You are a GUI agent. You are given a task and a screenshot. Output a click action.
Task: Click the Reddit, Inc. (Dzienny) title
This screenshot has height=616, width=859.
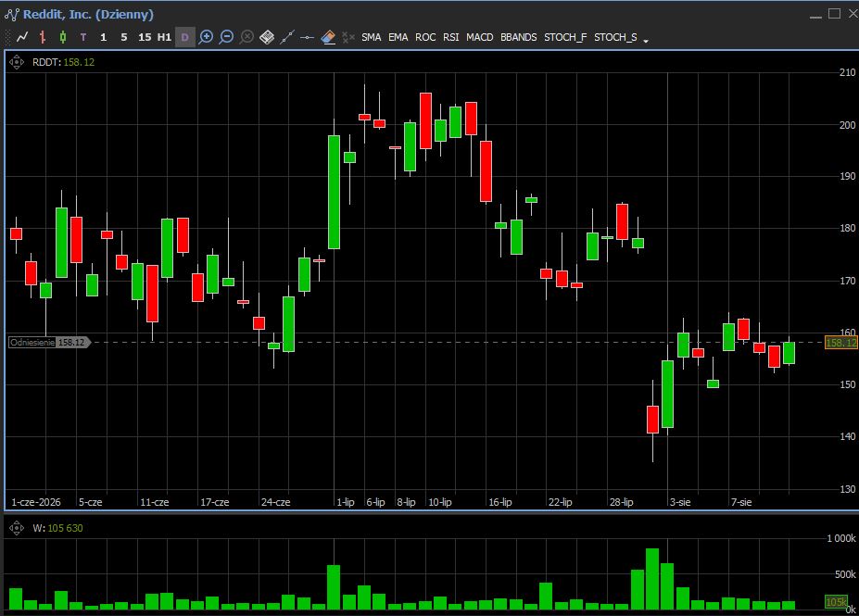[x=88, y=14]
